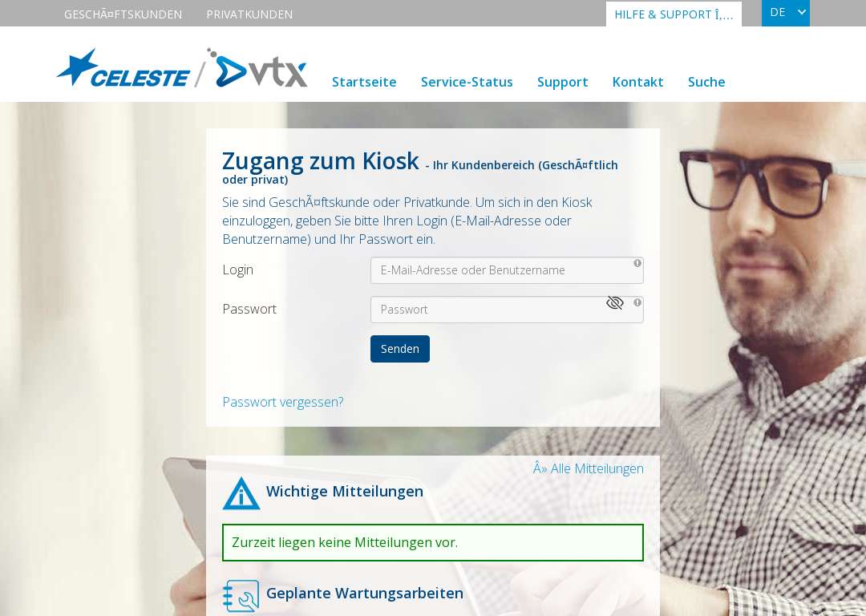
Task: Go to Startseite
Action: point(364,82)
